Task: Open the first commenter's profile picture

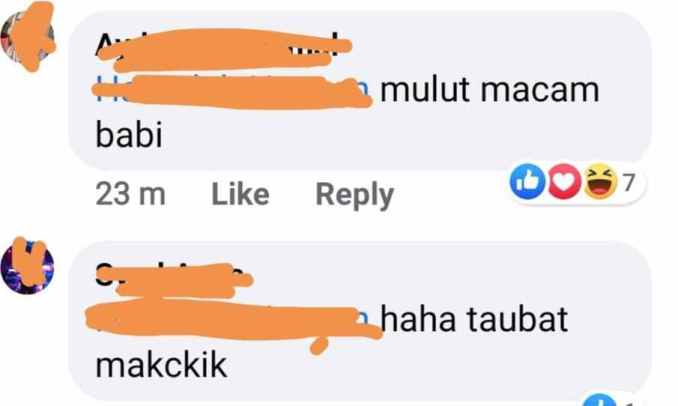Action: (x=28, y=39)
